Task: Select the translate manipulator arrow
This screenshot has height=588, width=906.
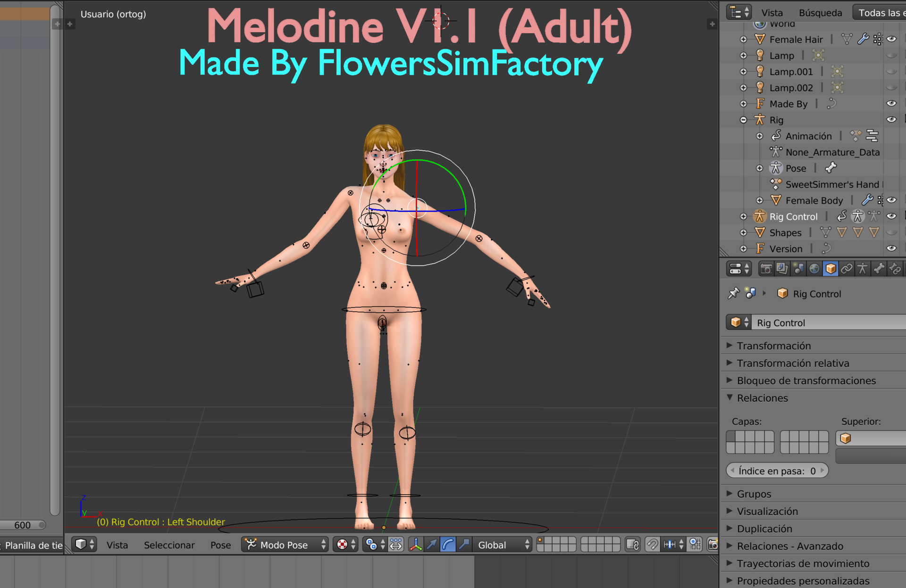Action: [432, 545]
